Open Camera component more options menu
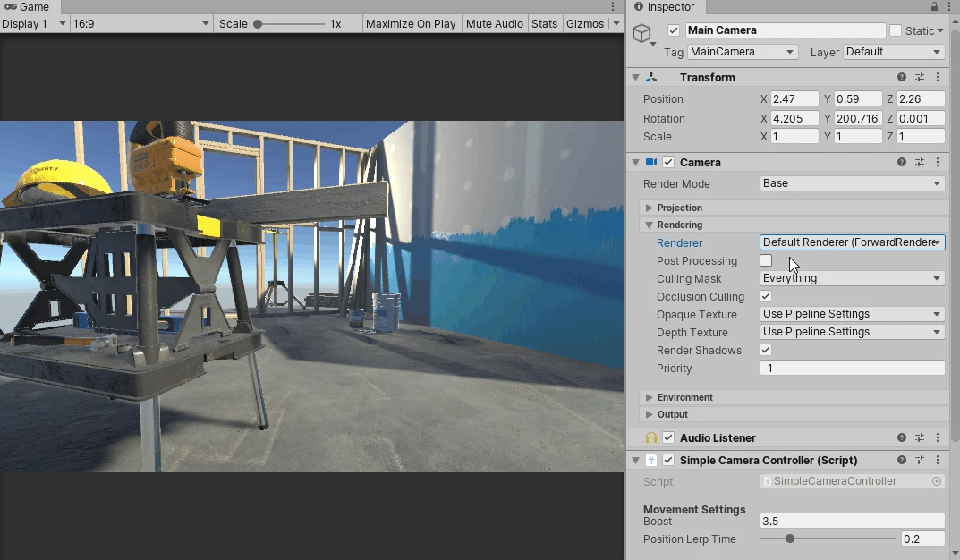The width and height of the screenshot is (960, 560). click(x=938, y=162)
